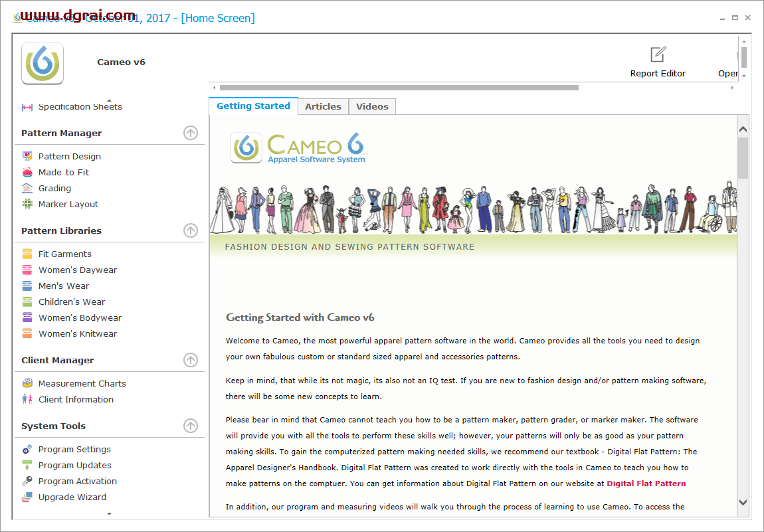764x532 pixels.
Task: Open Program Activation
Action: [x=78, y=482]
